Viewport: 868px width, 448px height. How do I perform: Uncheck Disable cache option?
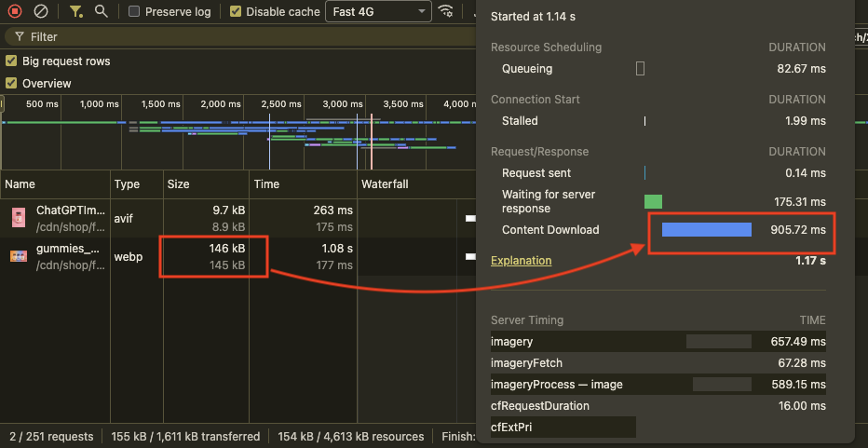click(236, 12)
